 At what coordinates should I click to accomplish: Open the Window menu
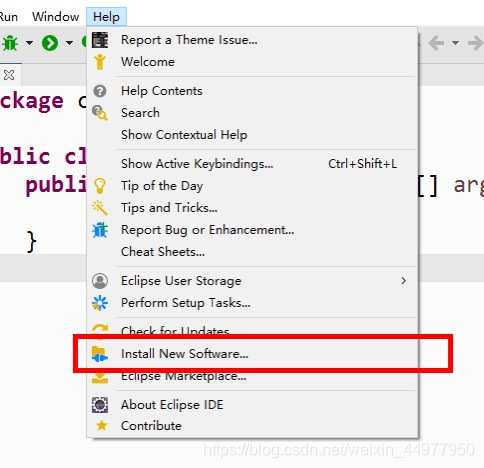pos(55,16)
